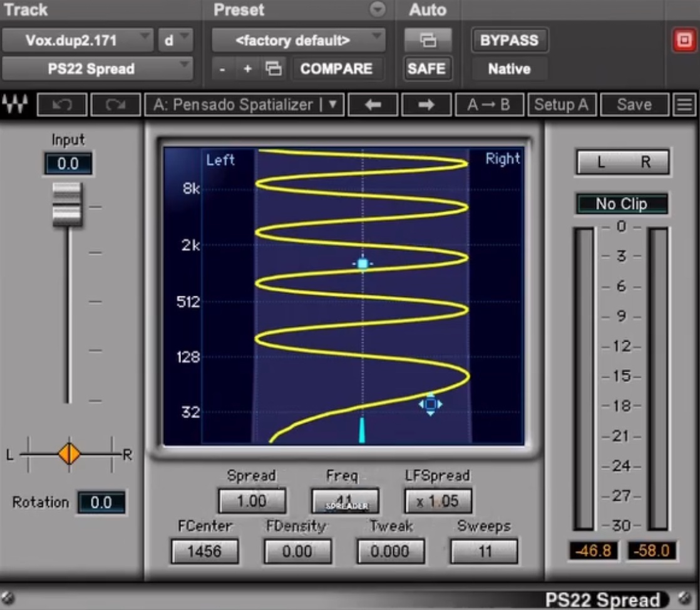The height and width of the screenshot is (610, 700).
Task: Expand the Pensado Spatializer preset menu
Action: point(244,105)
